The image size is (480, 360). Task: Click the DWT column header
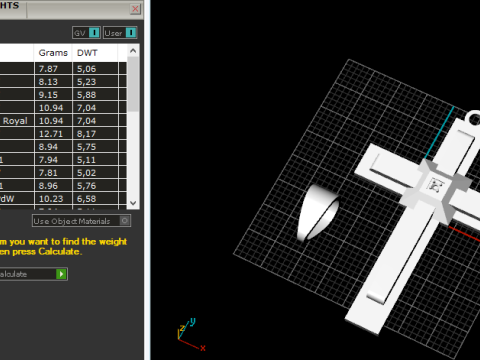[x=95, y=53]
